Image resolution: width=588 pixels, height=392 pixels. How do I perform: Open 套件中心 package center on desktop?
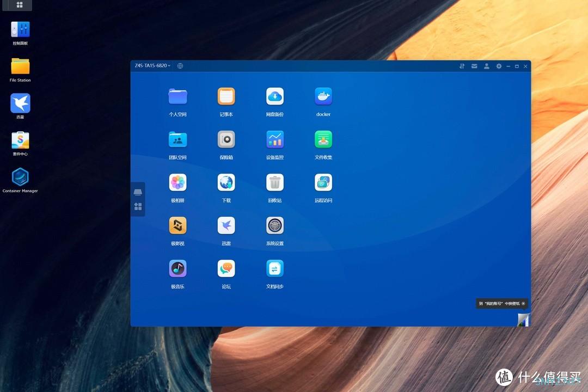(20, 140)
